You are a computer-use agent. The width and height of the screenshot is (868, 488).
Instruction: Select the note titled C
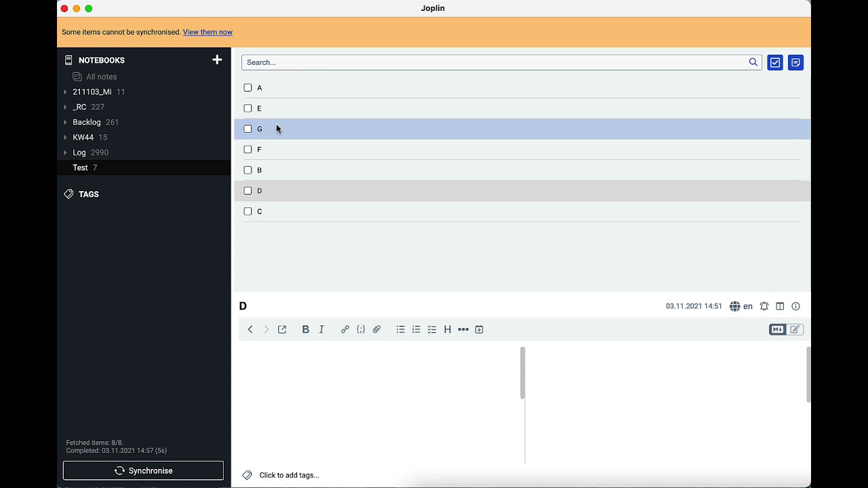coord(522,211)
